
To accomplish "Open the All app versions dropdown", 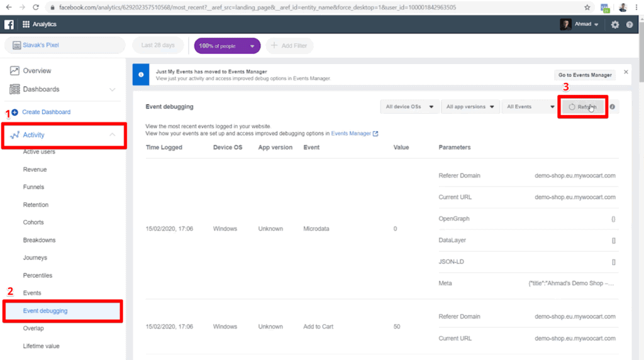I will (x=470, y=107).
